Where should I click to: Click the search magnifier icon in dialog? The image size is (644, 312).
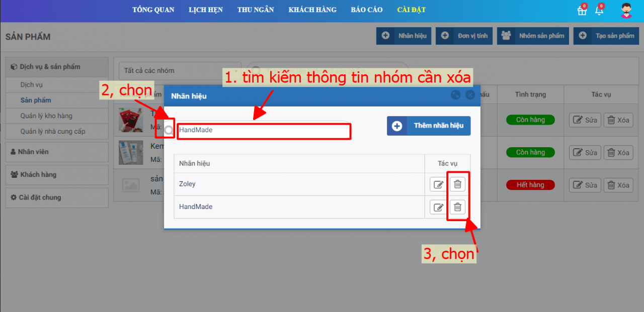pos(169,130)
